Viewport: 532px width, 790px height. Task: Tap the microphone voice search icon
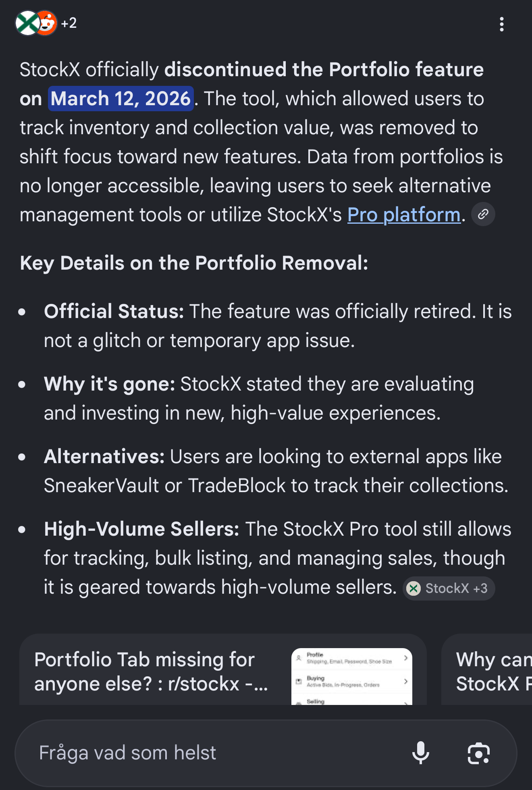click(x=421, y=753)
